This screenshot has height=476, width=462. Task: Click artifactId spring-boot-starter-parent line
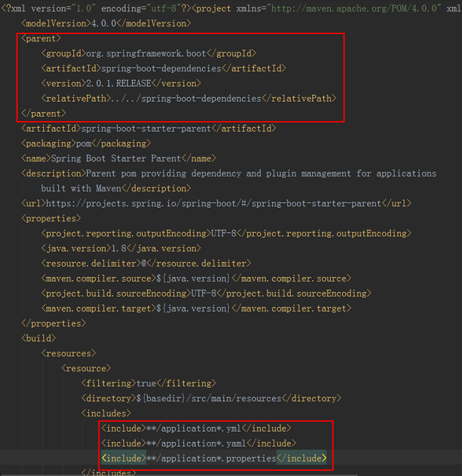pos(149,128)
